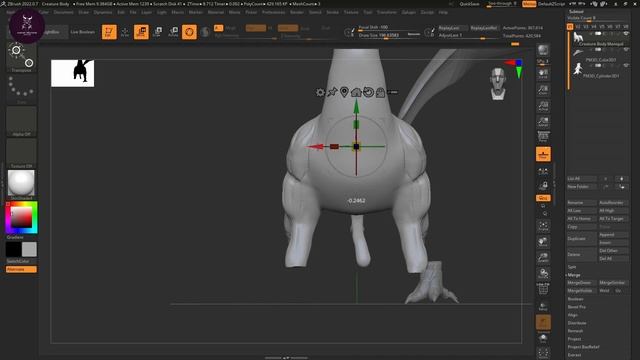The image size is (640, 360).
Task: Click the AAHalf icon in right shelf
Action: click(543, 122)
